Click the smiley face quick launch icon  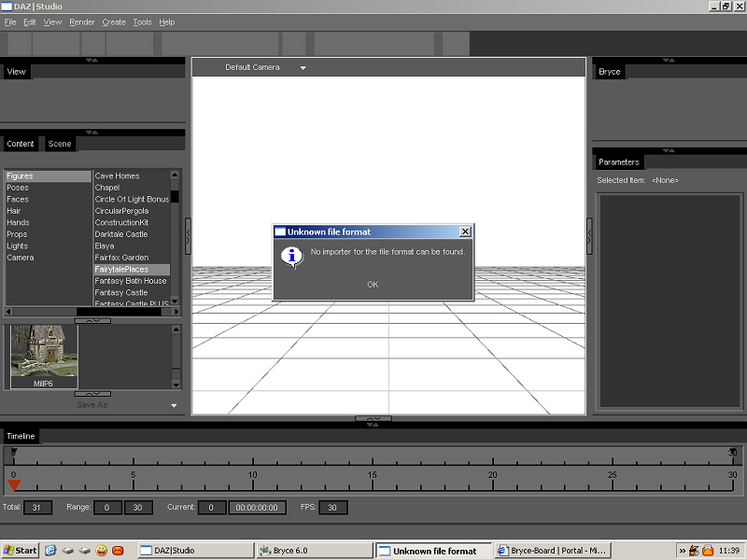pyautogui.click(x=102, y=551)
